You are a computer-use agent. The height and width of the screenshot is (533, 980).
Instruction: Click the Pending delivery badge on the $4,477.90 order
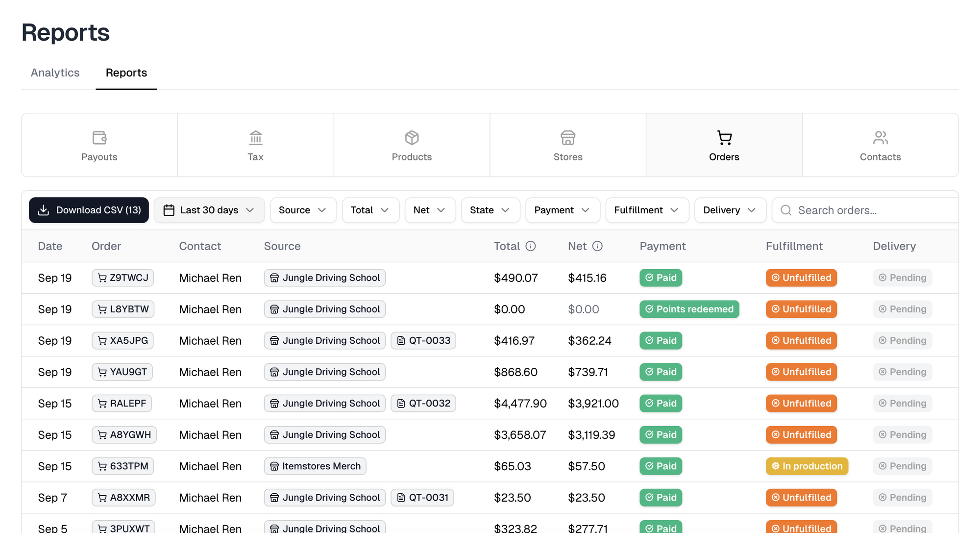(x=903, y=404)
